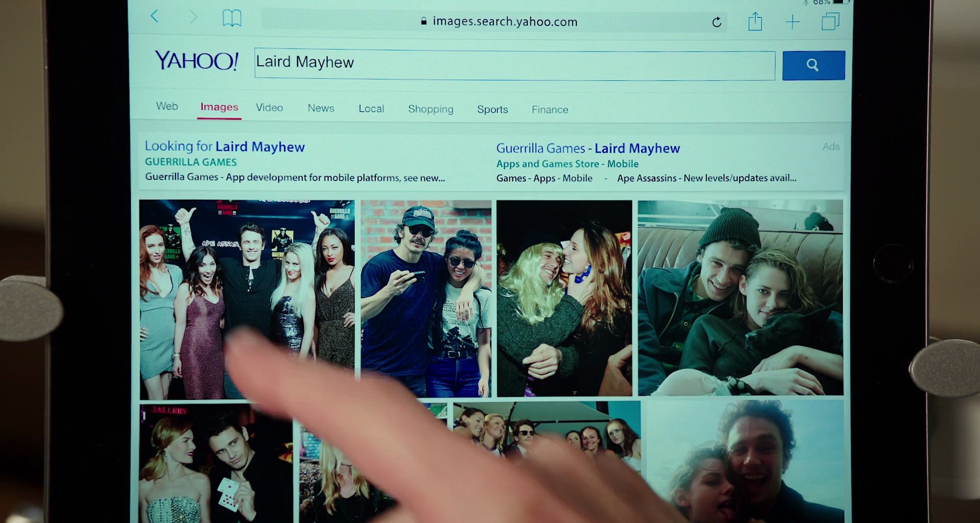Open the Gallery photo with playing cards
Viewport: 980px width, 523px height.
tap(216, 463)
